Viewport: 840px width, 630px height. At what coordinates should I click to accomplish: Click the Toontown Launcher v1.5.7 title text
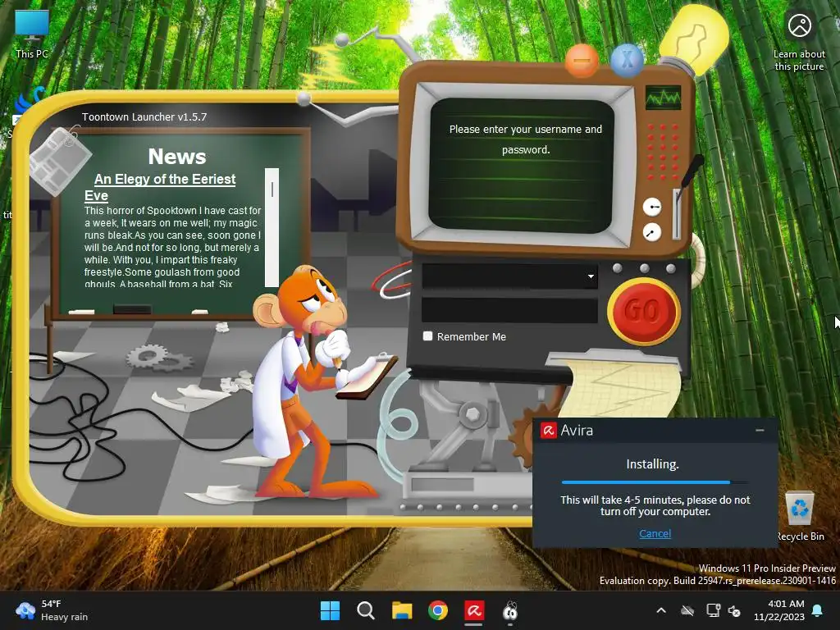pyautogui.click(x=144, y=116)
